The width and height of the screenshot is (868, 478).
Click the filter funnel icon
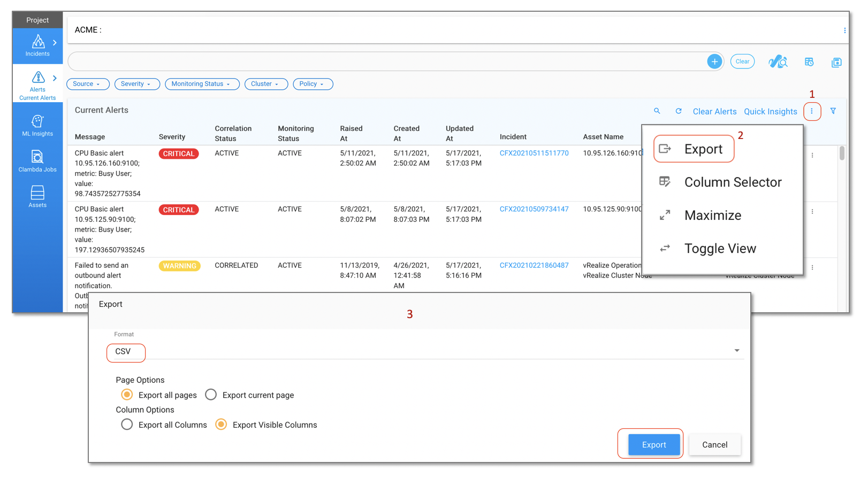833,111
